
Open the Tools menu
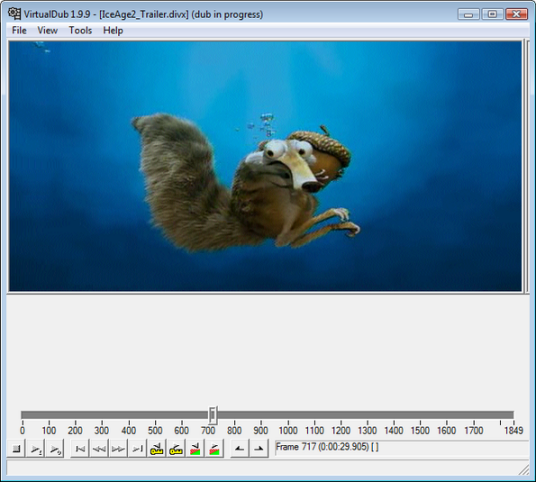(80, 30)
